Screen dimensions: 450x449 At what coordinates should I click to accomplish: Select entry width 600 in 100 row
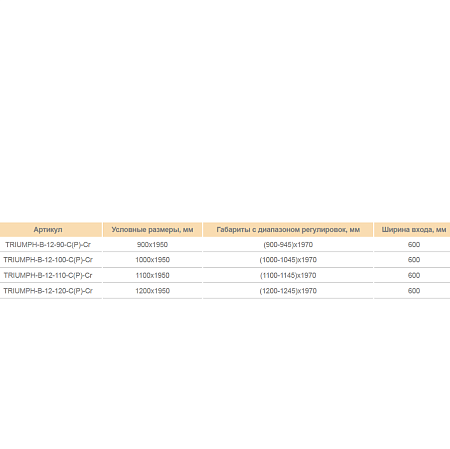coord(414,260)
